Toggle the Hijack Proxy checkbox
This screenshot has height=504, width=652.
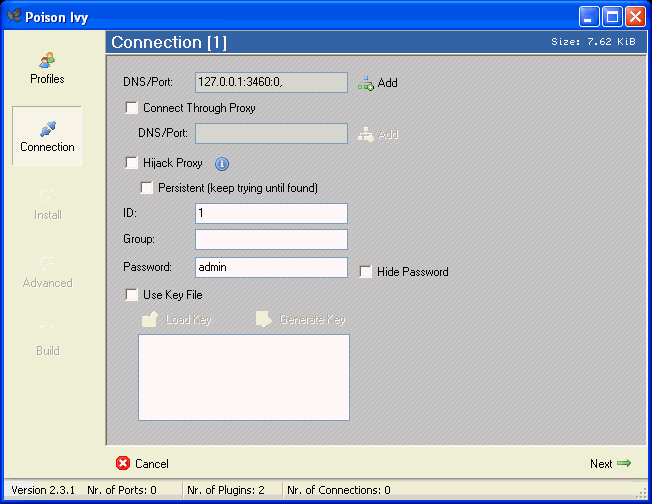(x=132, y=163)
